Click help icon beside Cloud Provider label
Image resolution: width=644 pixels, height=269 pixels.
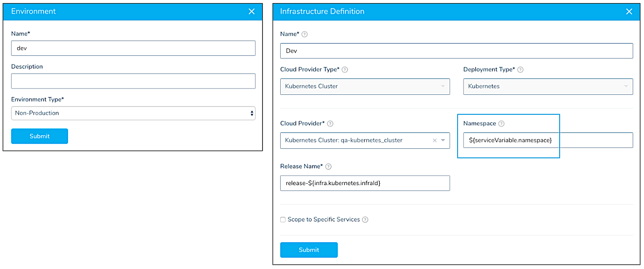(330, 123)
